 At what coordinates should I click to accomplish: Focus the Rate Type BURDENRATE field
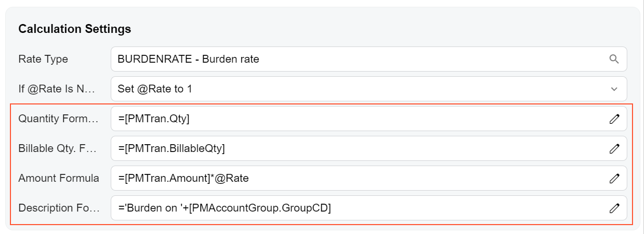pyautogui.click(x=355, y=59)
